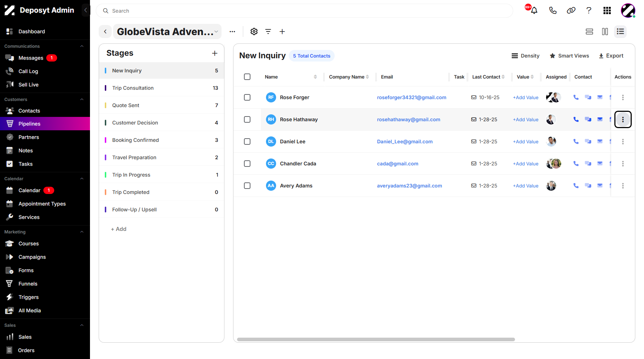This screenshot has width=644, height=359.
Task: Tick the Avery Adams checkbox
Action: [x=247, y=186]
